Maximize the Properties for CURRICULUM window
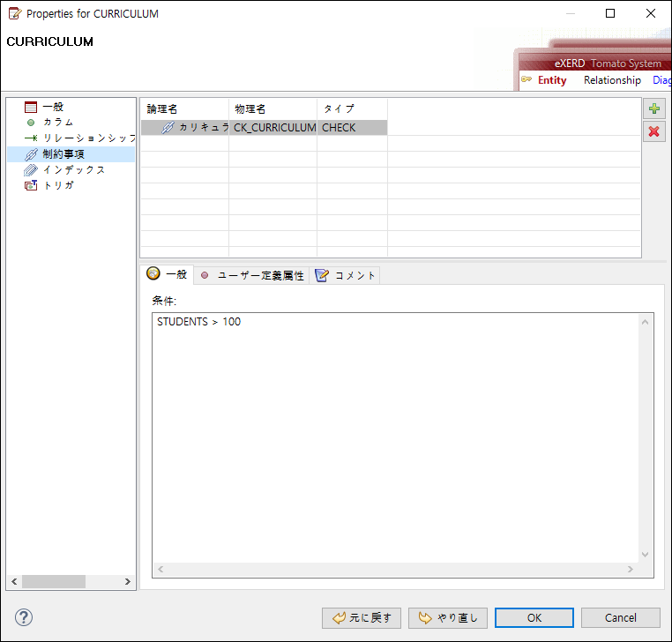Screen dimensions: 672x642 click(x=610, y=13)
